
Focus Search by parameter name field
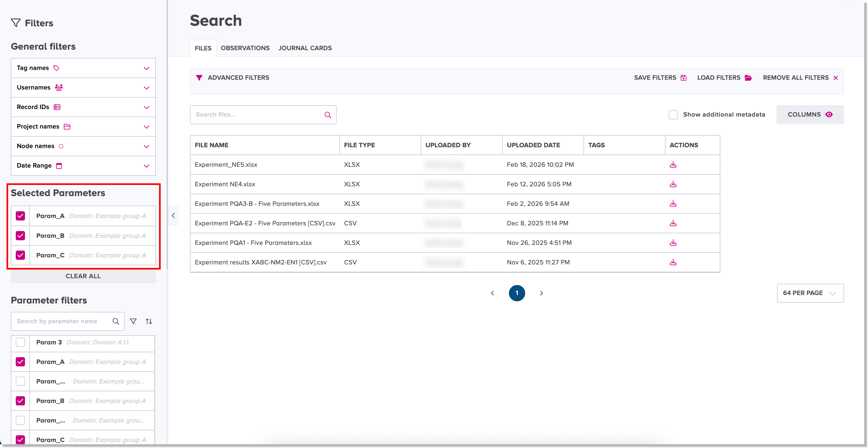(67, 321)
